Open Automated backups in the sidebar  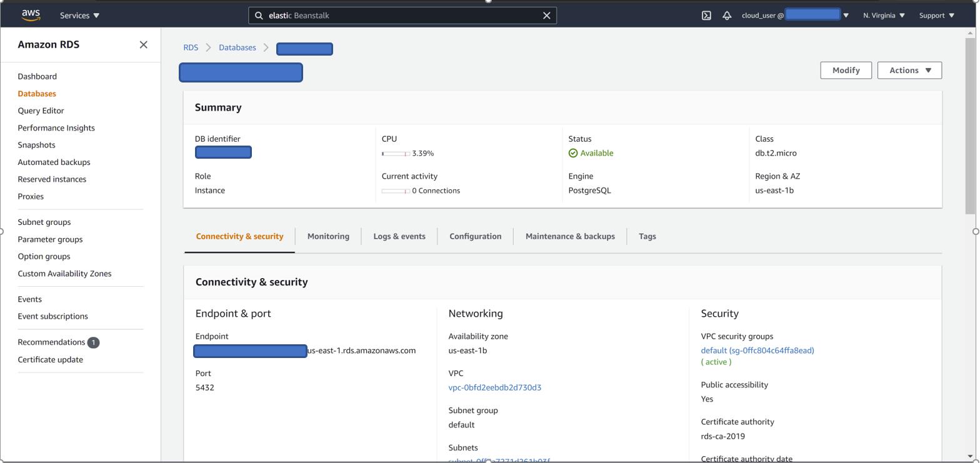click(x=54, y=162)
